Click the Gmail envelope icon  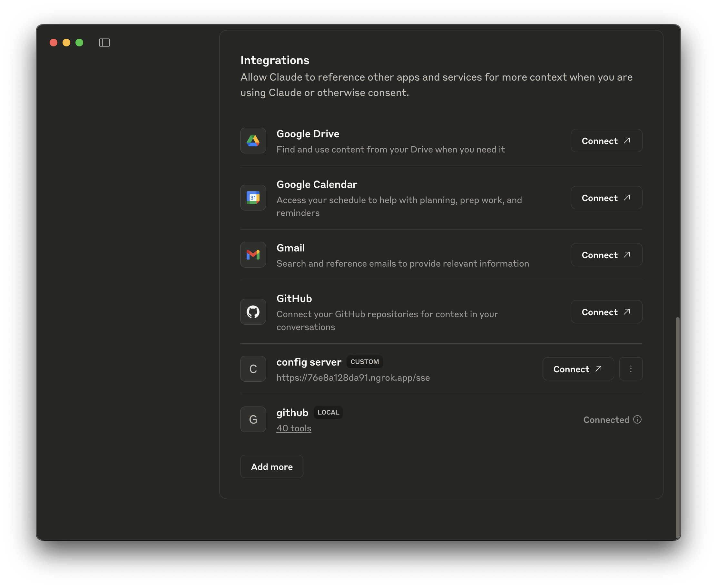[253, 255]
